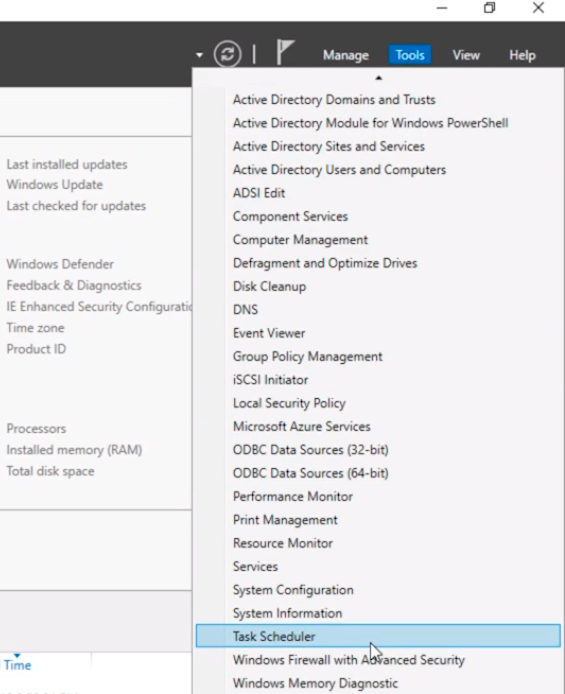Open Computer Management
Screen dimensions: 565x694
point(300,240)
